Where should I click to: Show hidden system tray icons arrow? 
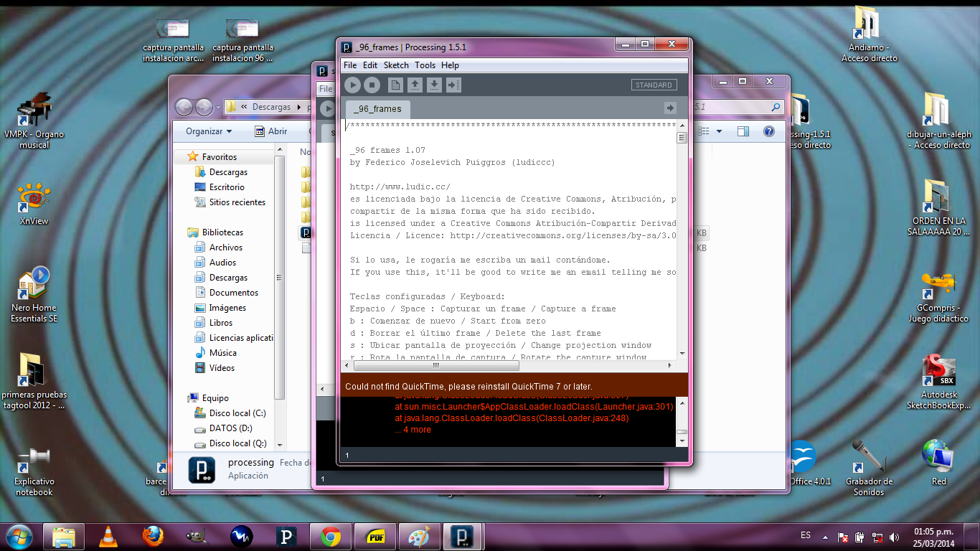point(825,537)
